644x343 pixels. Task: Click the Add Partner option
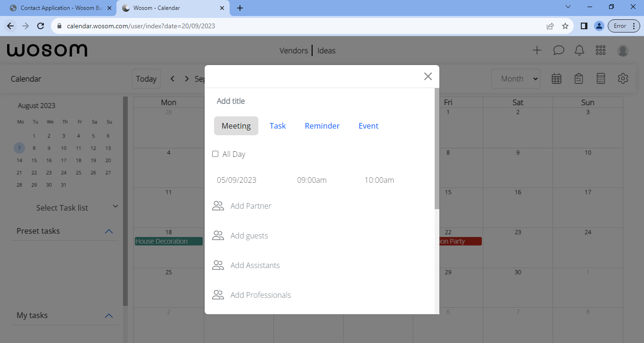[x=250, y=205]
